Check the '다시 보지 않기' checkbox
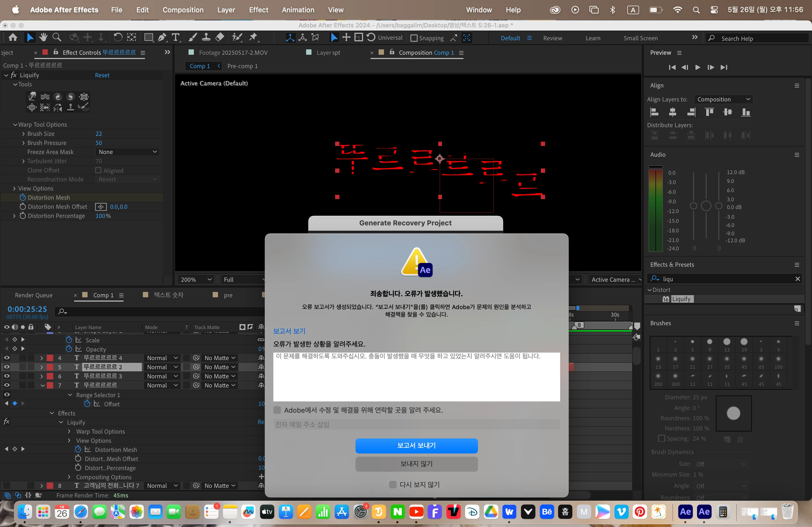The image size is (812, 527). 393,484
